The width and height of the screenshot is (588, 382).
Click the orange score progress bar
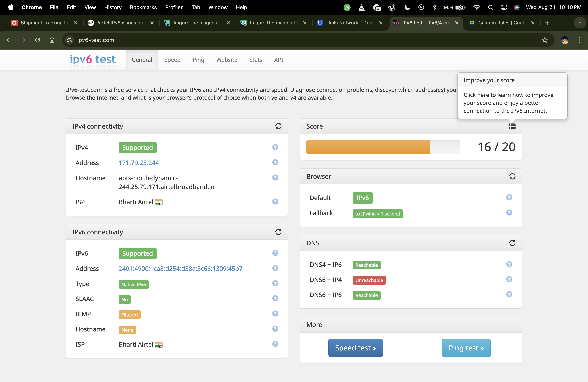click(368, 147)
